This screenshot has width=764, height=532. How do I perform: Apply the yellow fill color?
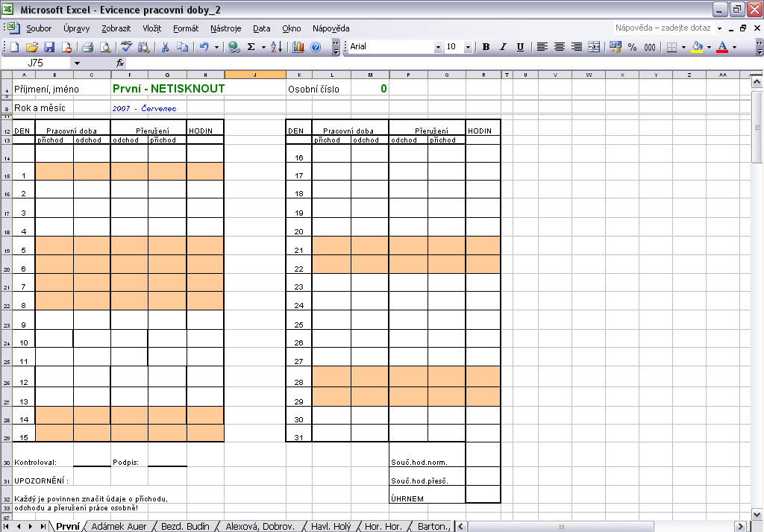[697, 47]
